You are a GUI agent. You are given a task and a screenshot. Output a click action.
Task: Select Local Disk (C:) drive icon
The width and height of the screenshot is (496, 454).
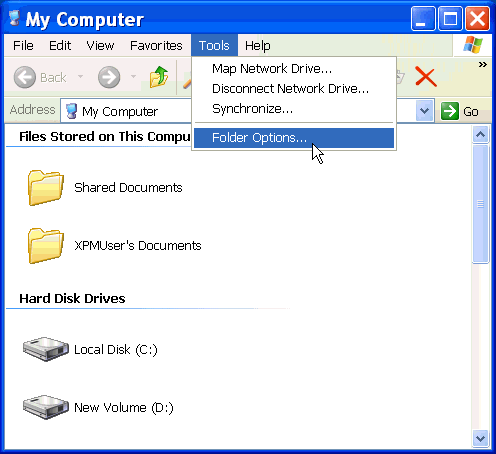(46, 349)
